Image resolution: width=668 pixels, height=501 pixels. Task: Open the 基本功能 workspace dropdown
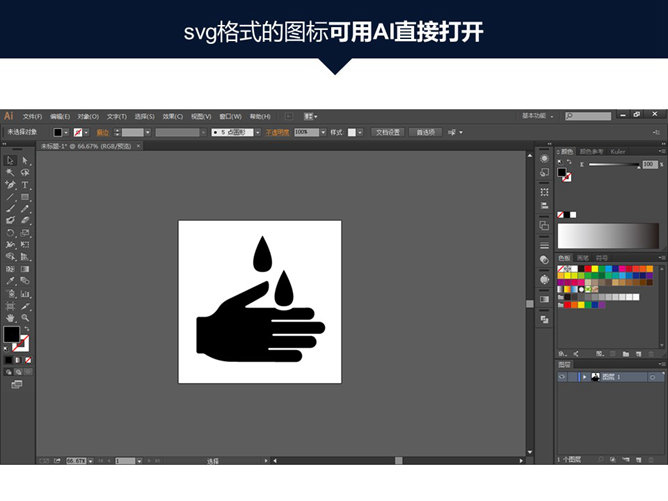click(540, 115)
